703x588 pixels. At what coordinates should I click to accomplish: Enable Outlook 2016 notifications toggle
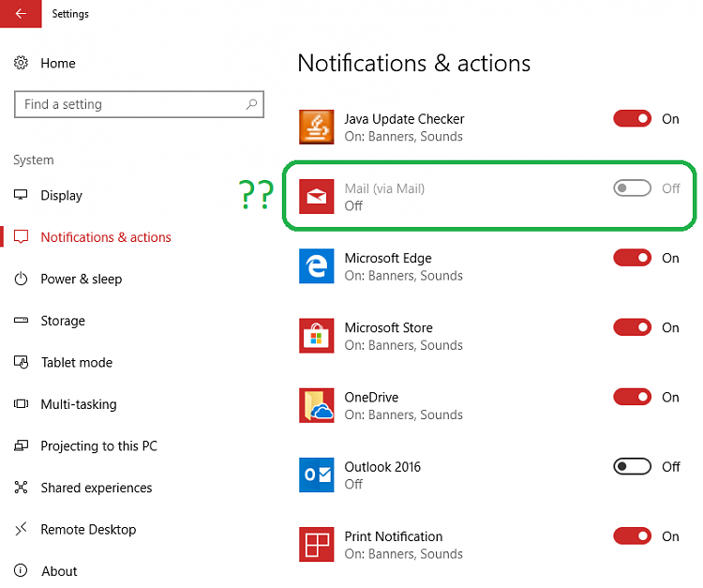pyautogui.click(x=632, y=466)
